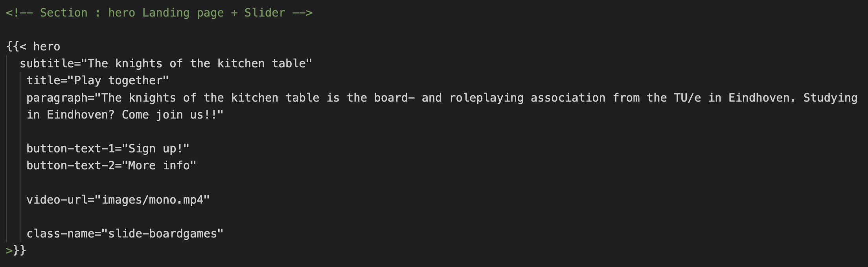Viewport: 868px width, 267px height.
Task: Click the word "association" in the paragraph
Action: (568, 98)
